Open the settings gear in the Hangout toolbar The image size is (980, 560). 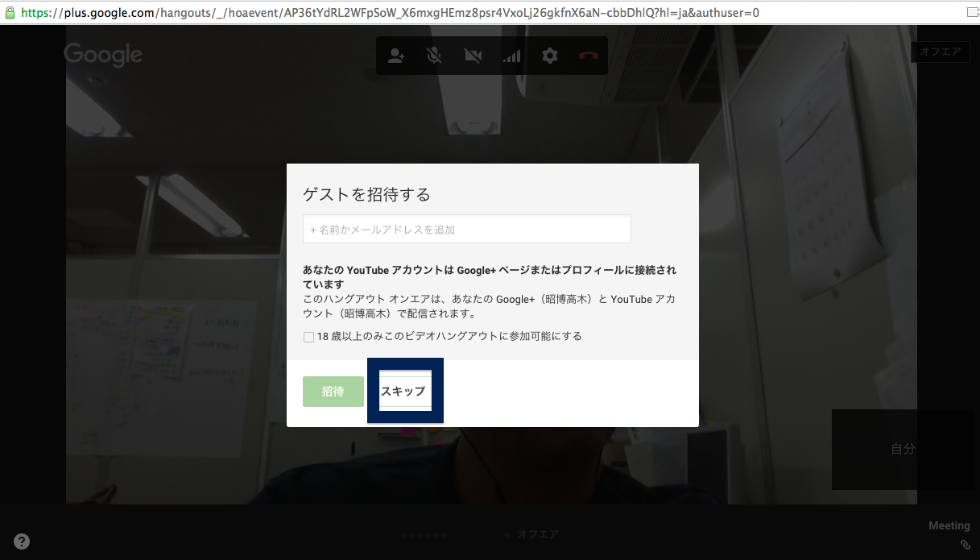click(550, 56)
